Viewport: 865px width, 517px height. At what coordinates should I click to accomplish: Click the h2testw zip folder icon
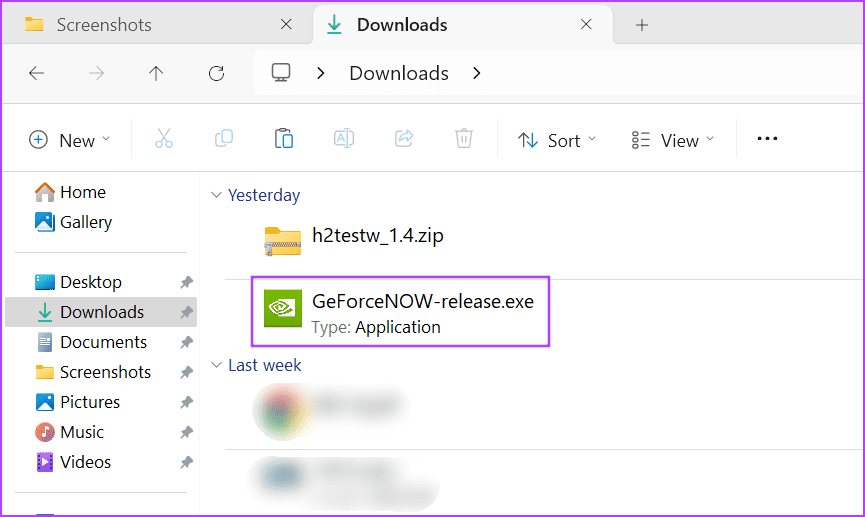(x=282, y=241)
